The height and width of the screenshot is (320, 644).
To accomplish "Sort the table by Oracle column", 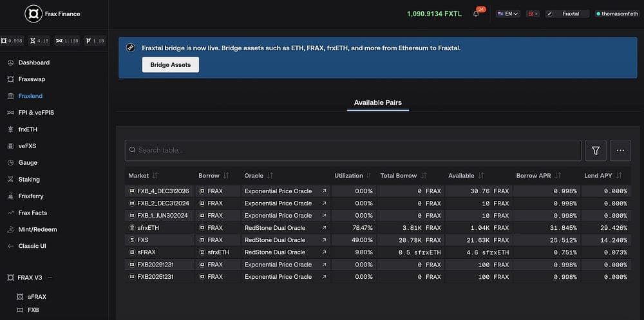I will tap(270, 175).
